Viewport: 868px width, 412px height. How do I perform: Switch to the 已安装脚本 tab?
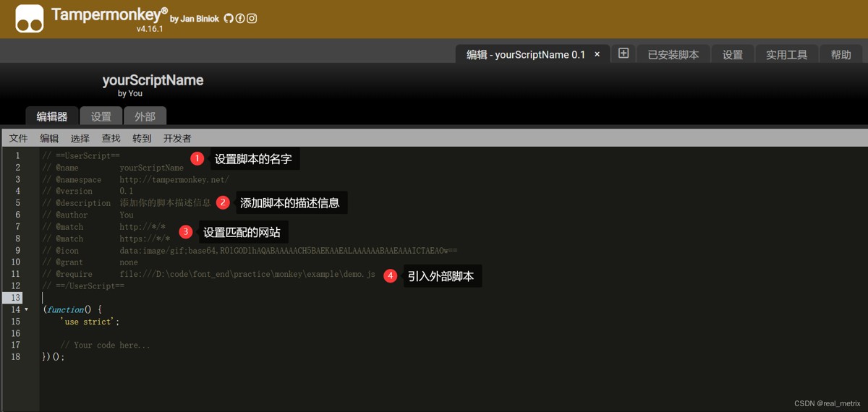click(x=673, y=54)
